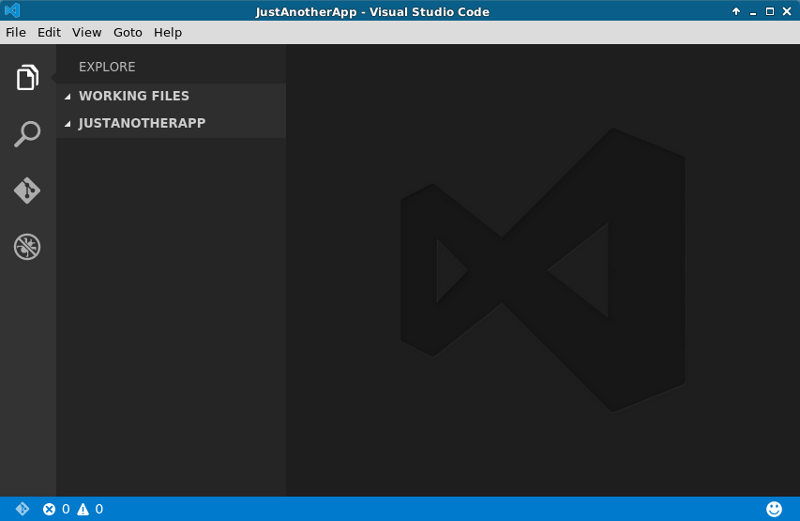Send feedback via the smiley icon

pyautogui.click(x=774, y=509)
